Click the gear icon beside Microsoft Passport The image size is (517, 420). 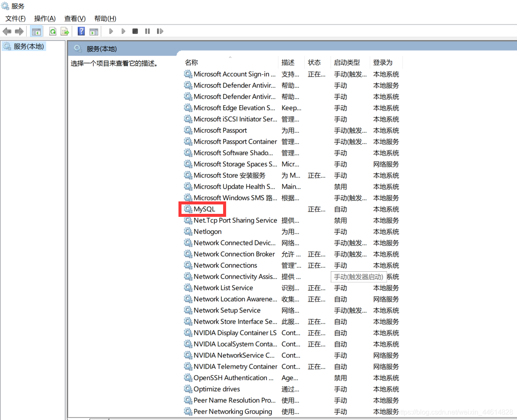pyautogui.click(x=188, y=130)
